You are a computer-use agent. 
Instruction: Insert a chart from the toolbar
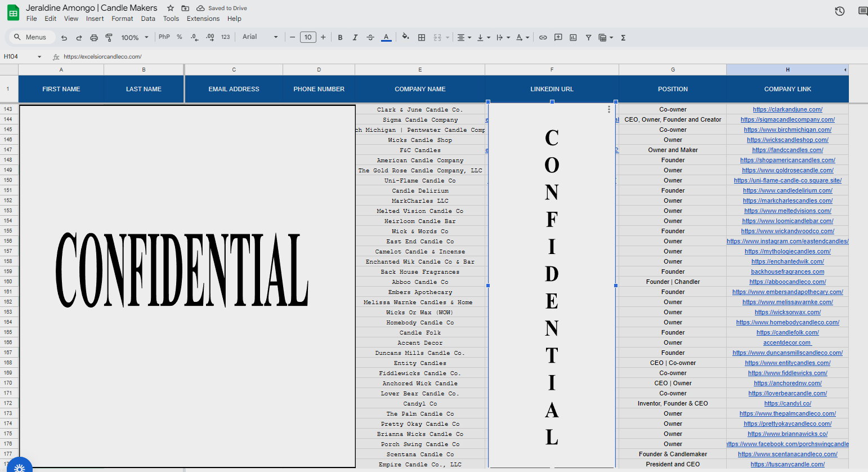(x=573, y=38)
